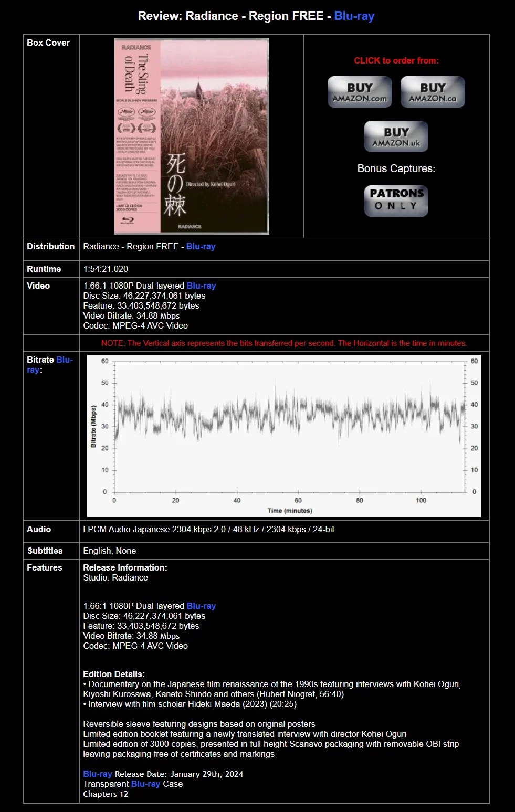Image resolution: width=515 pixels, height=812 pixels.
Task: Click 'Feature: 33,403,548,672 bytes' in Features section
Action: coord(141,626)
